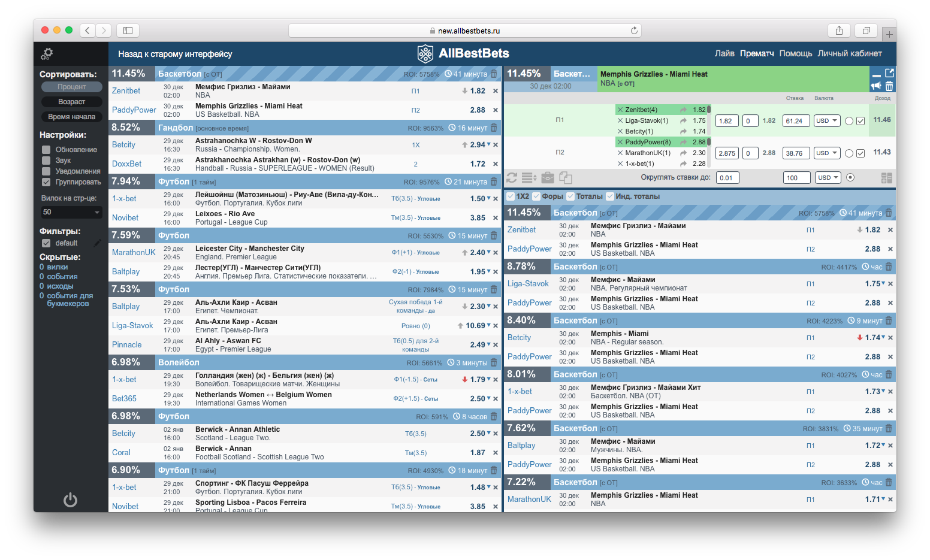Go to Liga-Stavok(1) bet arrow icon
The height and width of the screenshot is (560, 930).
click(683, 120)
